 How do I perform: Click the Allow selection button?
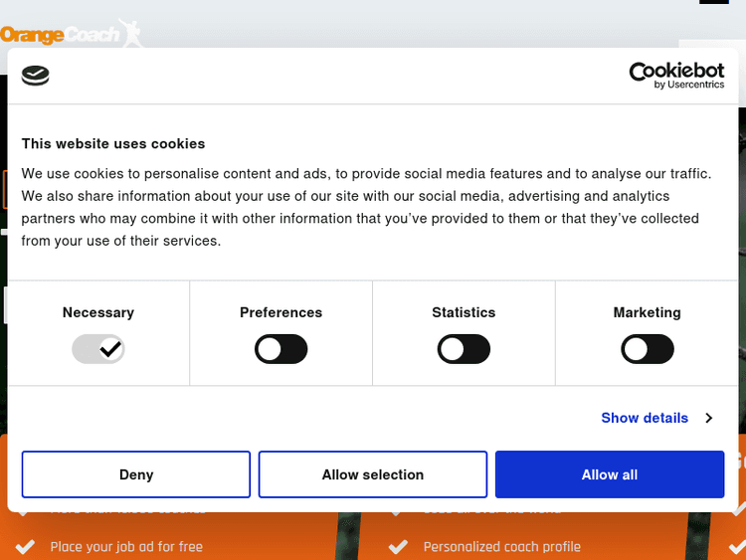pyautogui.click(x=373, y=474)
